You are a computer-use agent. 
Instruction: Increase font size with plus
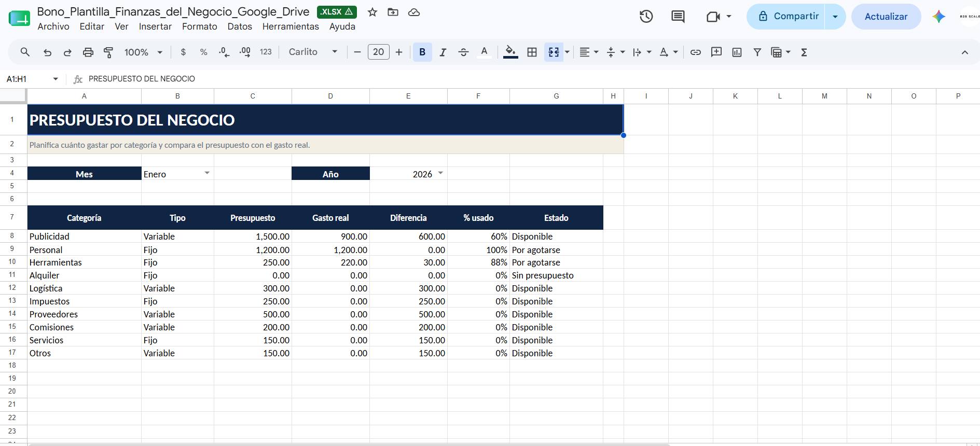coord(399,52)
